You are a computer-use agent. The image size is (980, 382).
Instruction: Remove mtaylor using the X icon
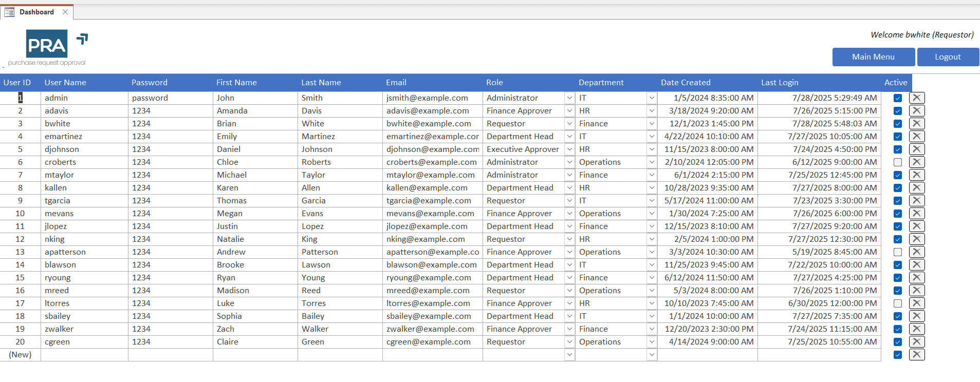[x=917, y=175]
